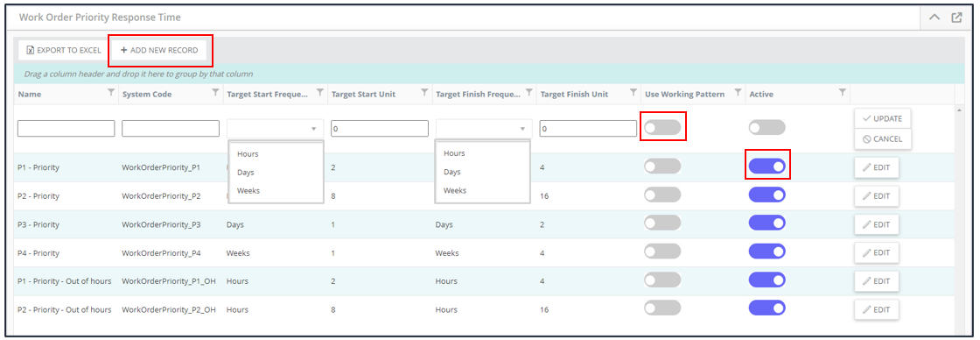Sort by Use Working Pattern column header
This screenshot has width=980, height=340.
click(x=684, y=95)
